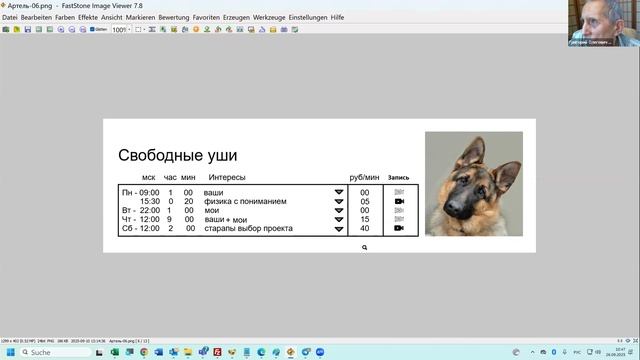The height and width of the screenshot is (360, 640).
Task: Click the German shepherd dog photo
Action: tap(474, 184)
